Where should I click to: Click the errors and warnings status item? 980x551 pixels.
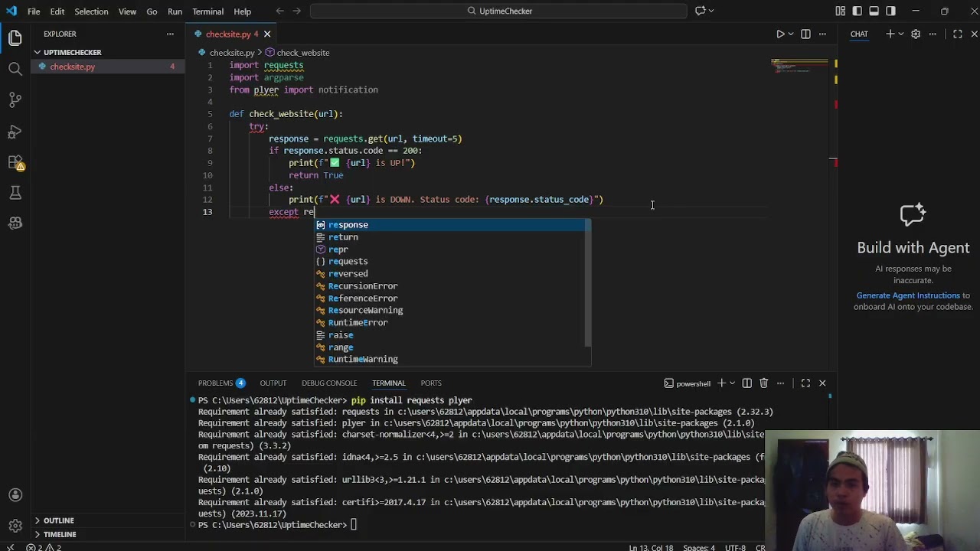coord(44,547)
